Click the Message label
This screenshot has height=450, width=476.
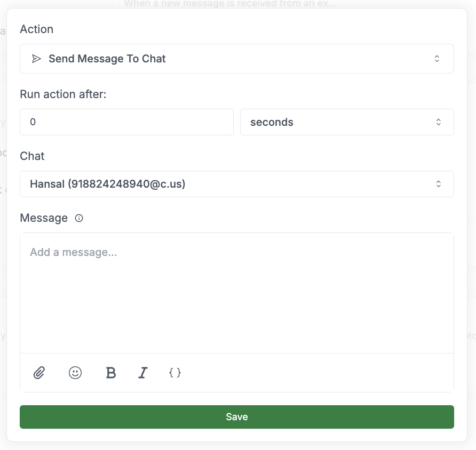click(43, 218)
